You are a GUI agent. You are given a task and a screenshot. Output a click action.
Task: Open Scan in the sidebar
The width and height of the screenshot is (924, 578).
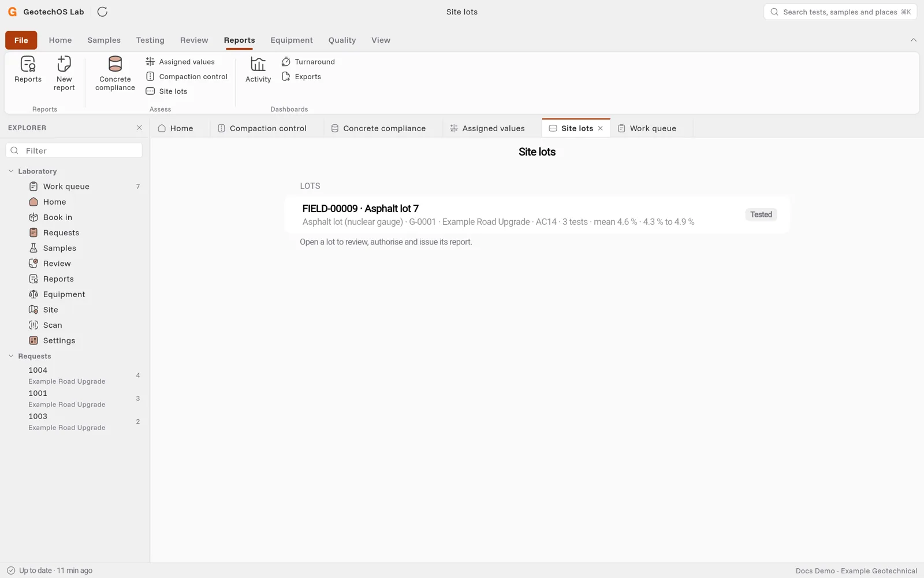pyautogui.click(x=74, y=325)
